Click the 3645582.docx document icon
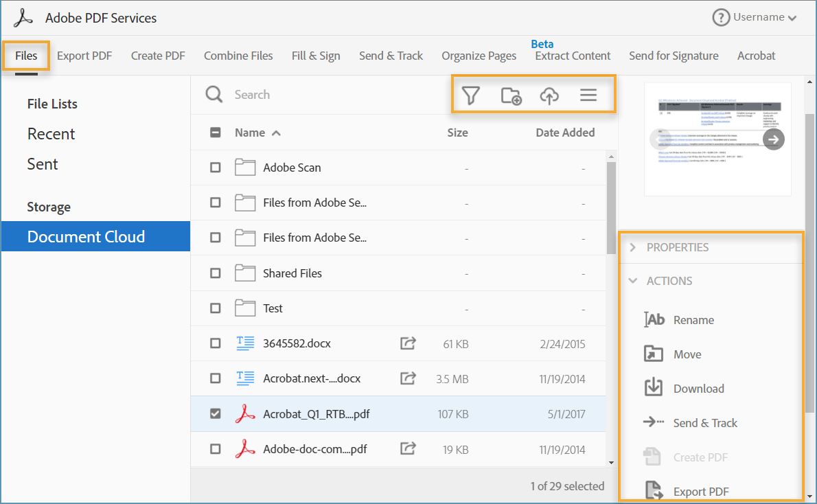 (x=245, y=343)
